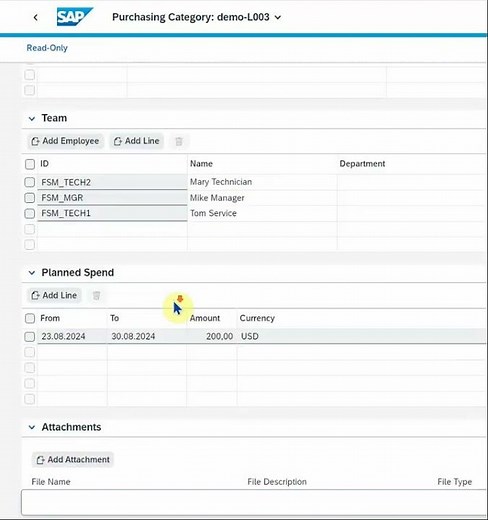Viewport: 488px width, 520px height.
Task: Click the File Type column header
Action: point(455,482)
